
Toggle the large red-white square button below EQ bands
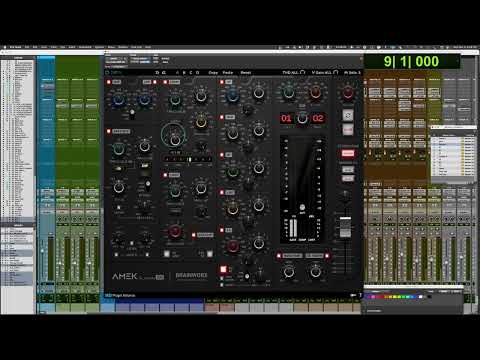coord(223,269)
